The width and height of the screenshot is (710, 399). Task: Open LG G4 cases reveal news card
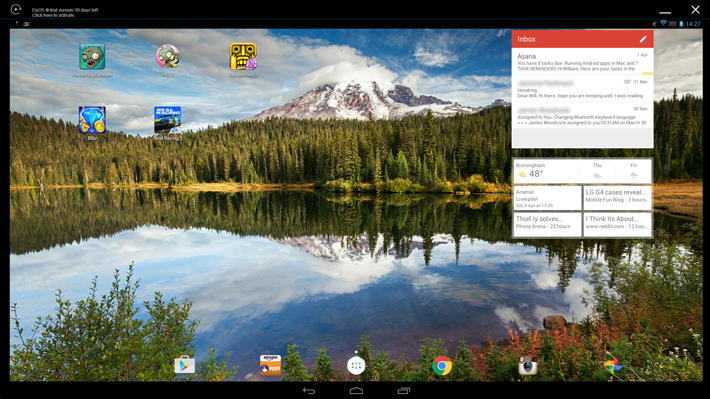point(617,198)
